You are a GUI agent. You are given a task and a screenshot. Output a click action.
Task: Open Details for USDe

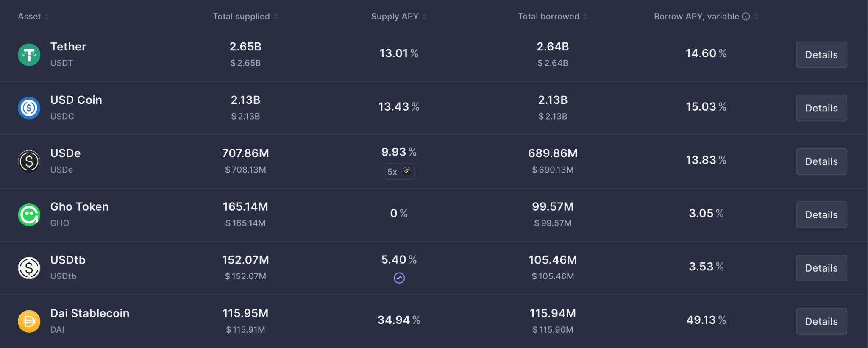(x=821, y=161)
